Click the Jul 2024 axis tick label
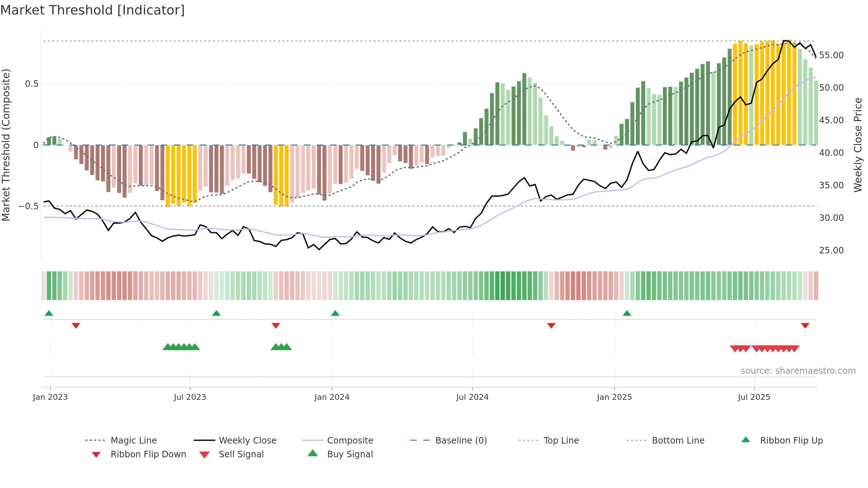The image size is (868, 488). pos(472,397)
